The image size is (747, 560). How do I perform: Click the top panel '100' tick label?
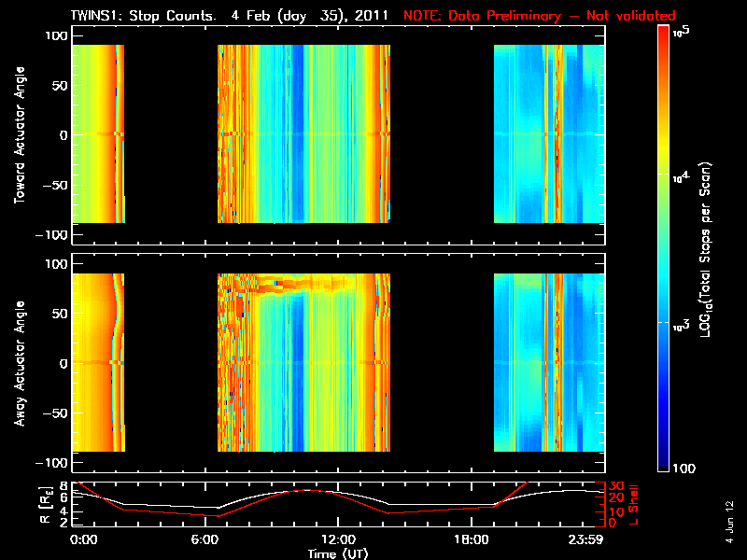(56, 35)
